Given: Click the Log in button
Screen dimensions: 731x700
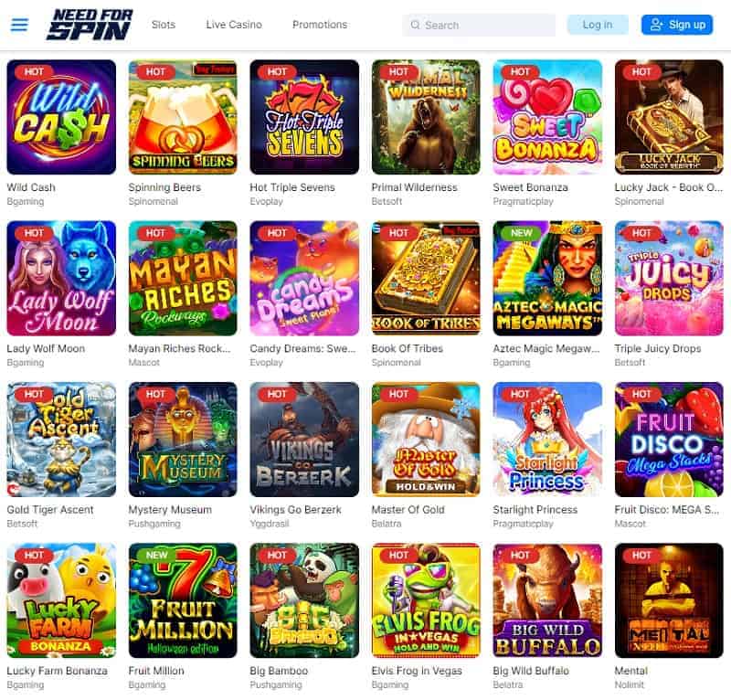Looking at the screenshot, I should (598, 25).
